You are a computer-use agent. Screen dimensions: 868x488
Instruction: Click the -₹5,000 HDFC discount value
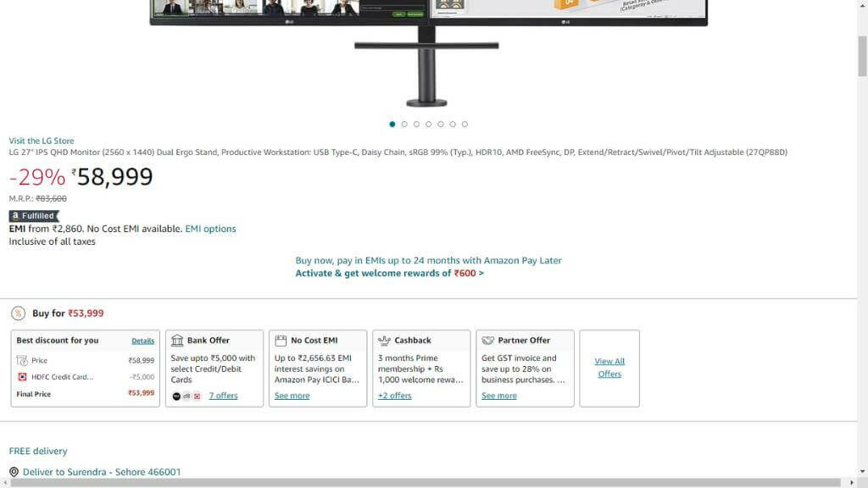click(142, 377)
